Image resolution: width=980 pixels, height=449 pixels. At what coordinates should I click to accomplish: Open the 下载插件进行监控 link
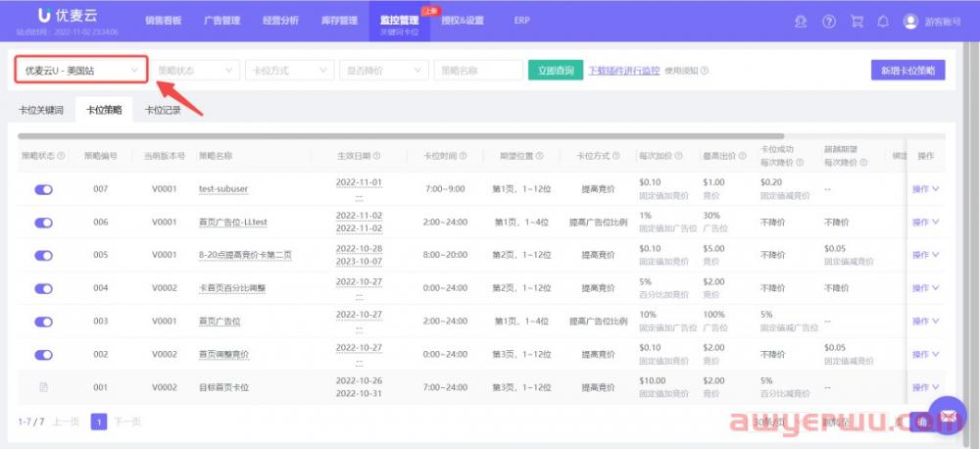pos(623,71)
